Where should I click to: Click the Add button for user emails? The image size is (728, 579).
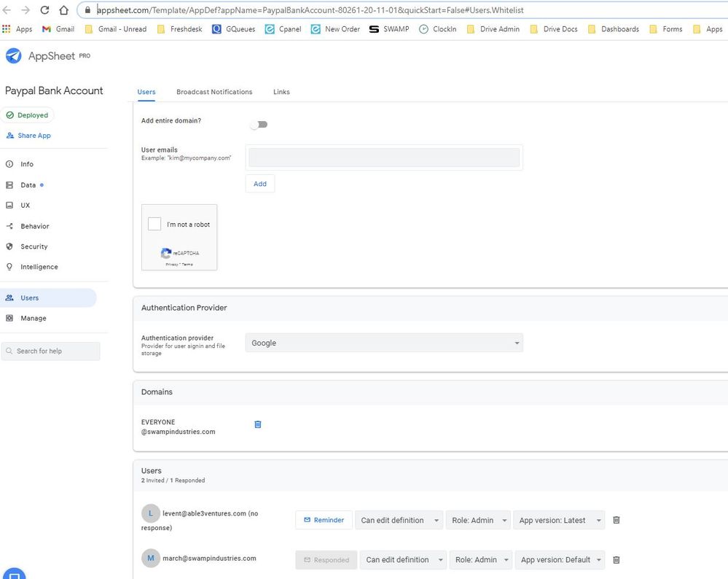point(260,184)
